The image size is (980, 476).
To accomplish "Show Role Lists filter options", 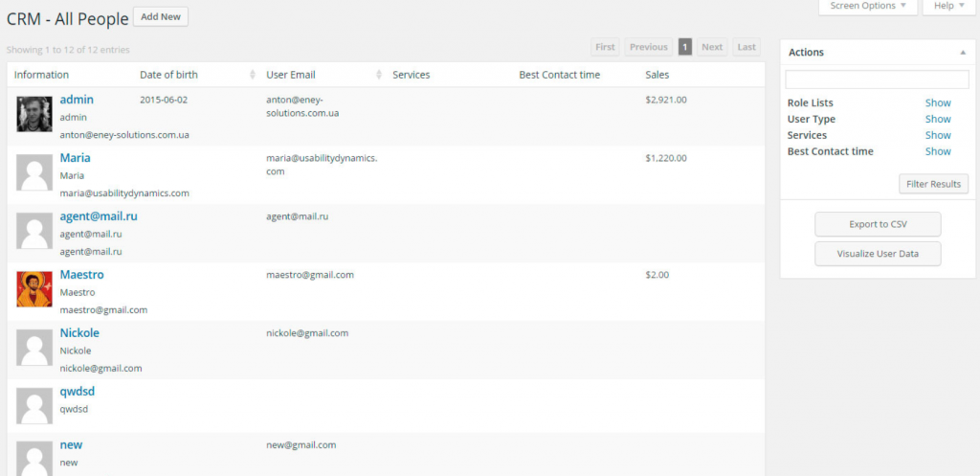I will click(938, 102).
